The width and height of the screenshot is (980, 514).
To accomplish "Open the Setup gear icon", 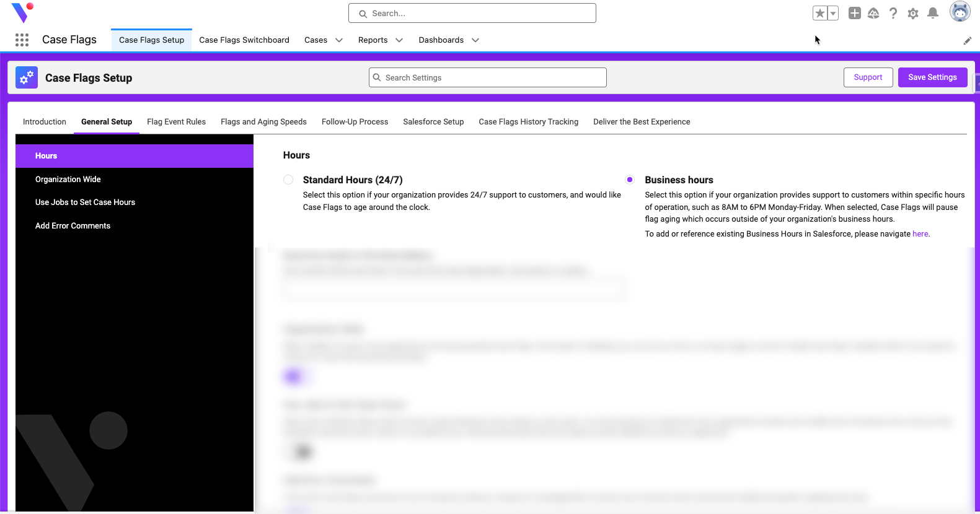I will click(913, 13).
